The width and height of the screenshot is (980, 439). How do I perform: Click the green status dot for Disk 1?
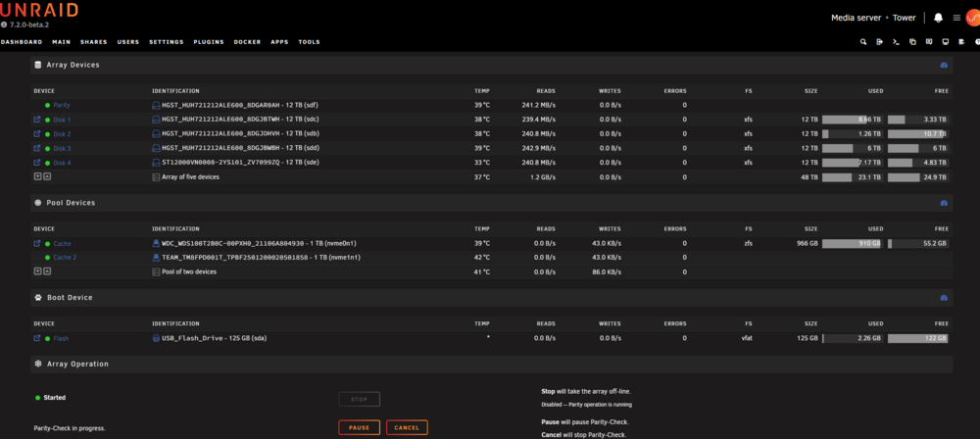[47, 120]
